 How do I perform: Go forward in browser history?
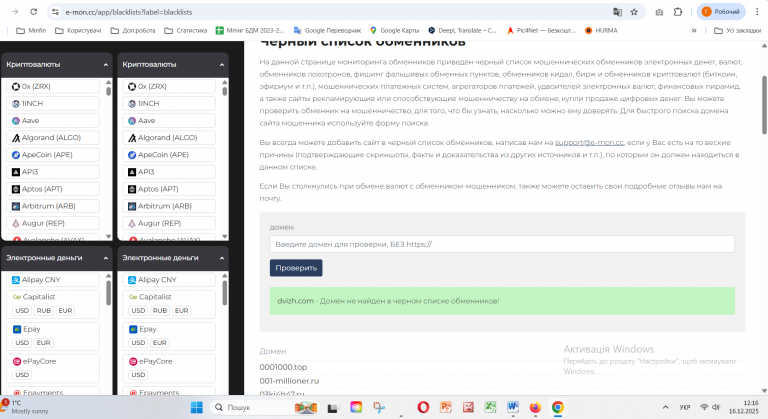[15, 12]
